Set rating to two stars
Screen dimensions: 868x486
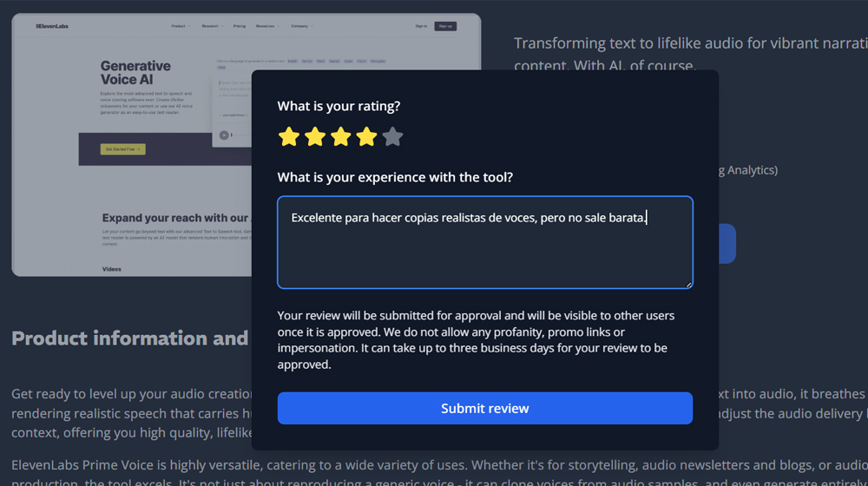click(315, 136)
